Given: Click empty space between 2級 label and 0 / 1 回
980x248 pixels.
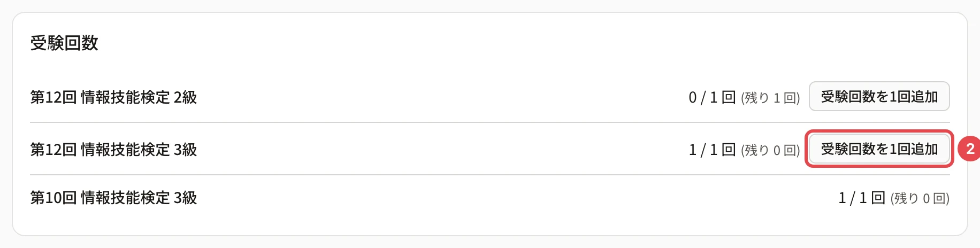Looking at the screenshot, I should pos(443,97).
